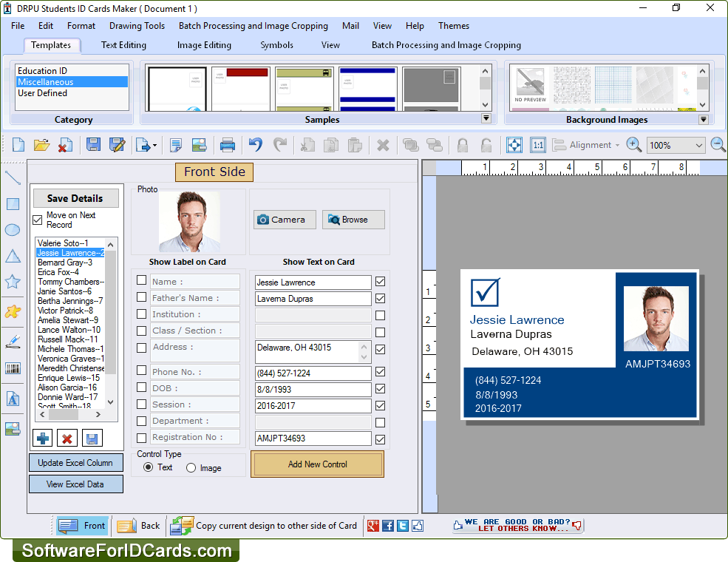Select the Rectangle drawing tool
Viewport: 728px width, 562px height.
pos(13,204)
